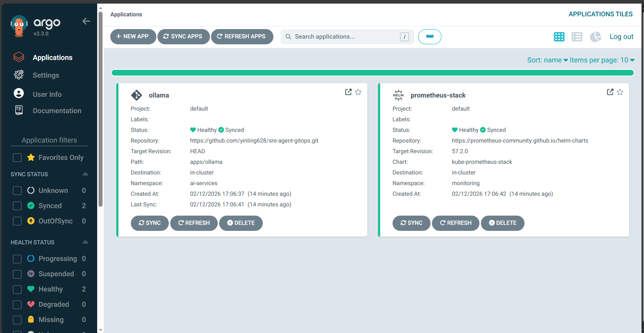Viewport: 644px width, 333px height.
Task: Click the Unknown sync circle icon
Action: tap(31, 190)
